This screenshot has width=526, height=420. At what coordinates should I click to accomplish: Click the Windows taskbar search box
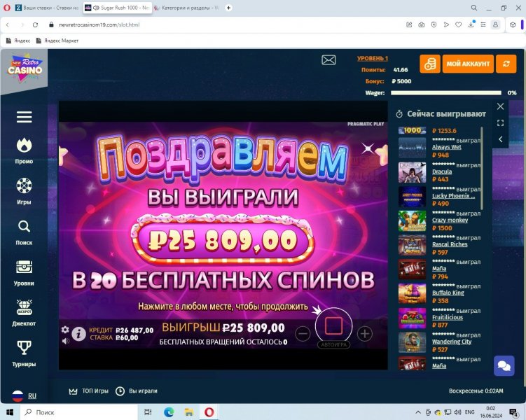(x=79, y=412)
